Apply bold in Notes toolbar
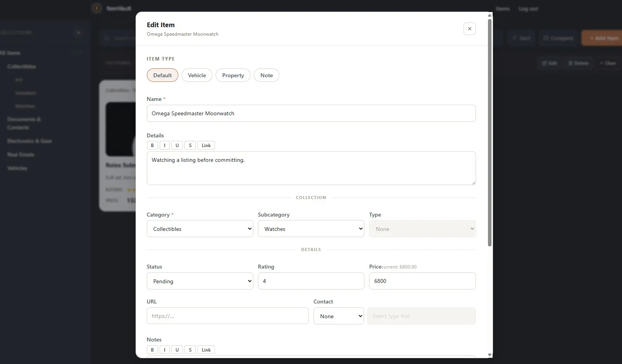Screen dimensions: 622x364 152,350
